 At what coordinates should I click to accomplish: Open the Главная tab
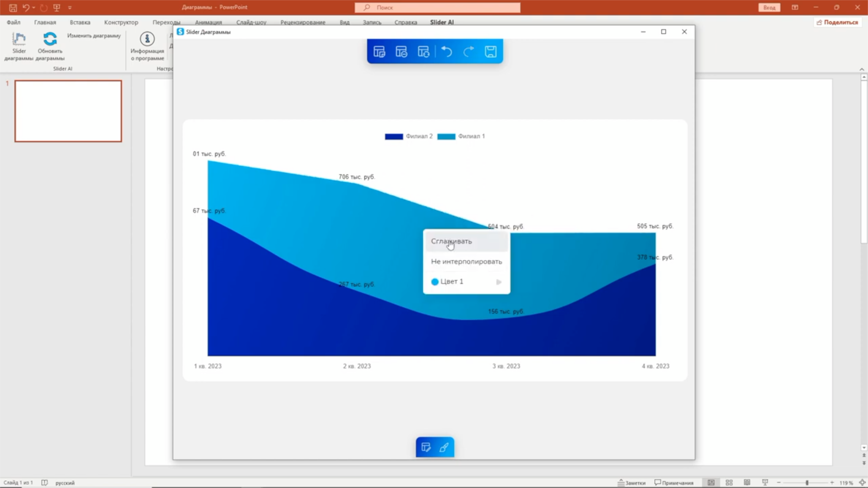(45, 22)
